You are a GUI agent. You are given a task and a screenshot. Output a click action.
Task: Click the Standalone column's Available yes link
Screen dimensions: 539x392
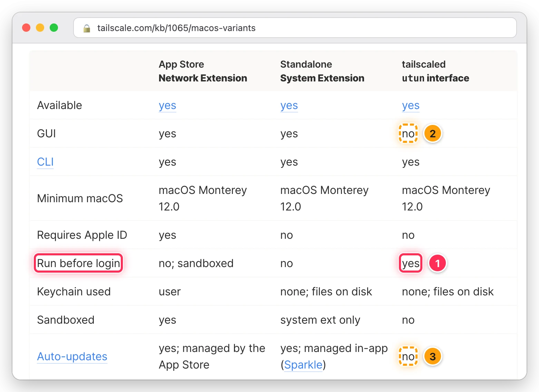tap(289, 106)
